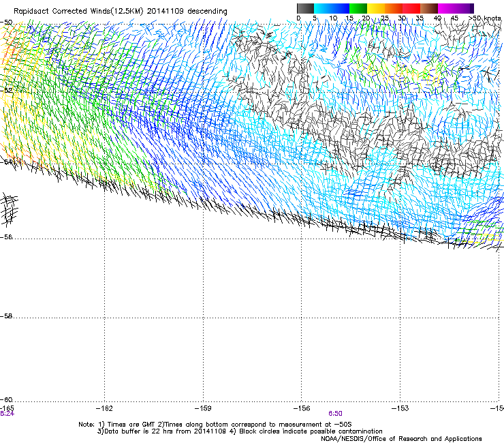The width and height of the screenshot is (504, 443).
Task: Click the '>50 knots' legend label
Action: tap(484, 18)
